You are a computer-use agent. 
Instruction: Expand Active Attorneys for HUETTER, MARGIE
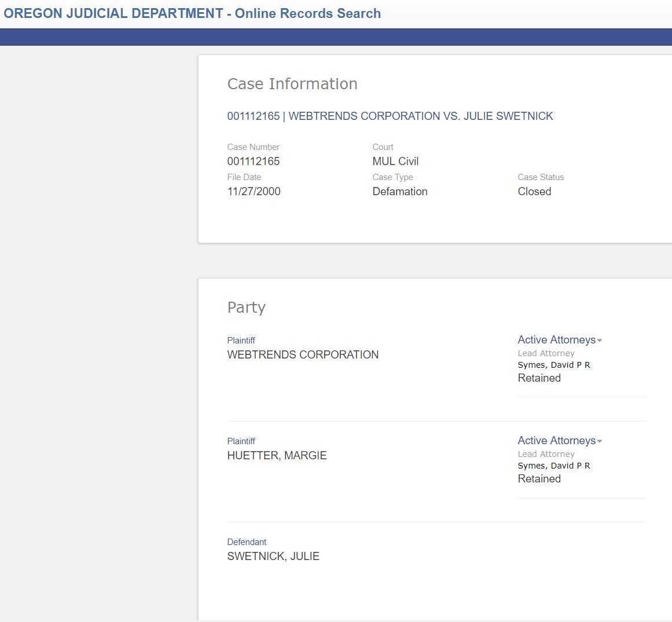pyautogui.click(x=560, y=441)
